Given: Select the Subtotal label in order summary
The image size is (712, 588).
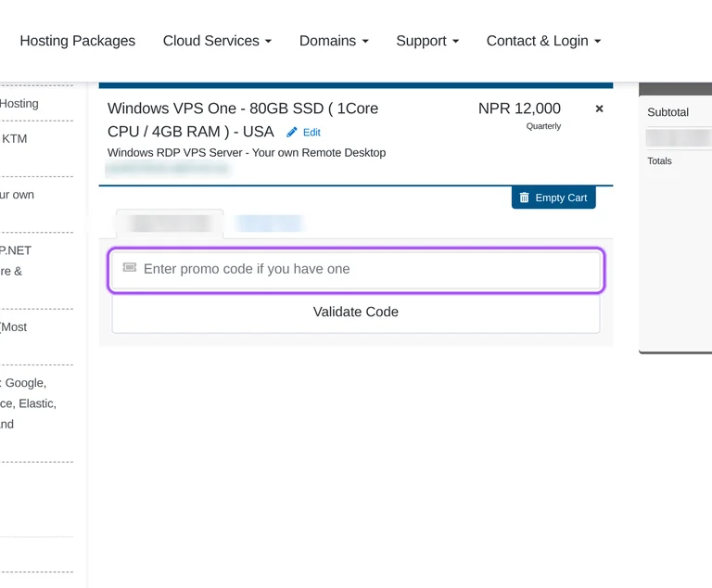Looking at the screenshot, I should (x=667, y=112).
